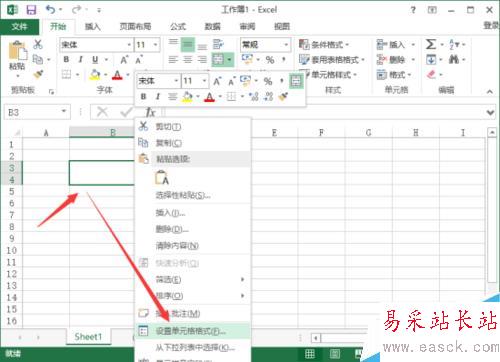
Task: Click the ribbon borders icon
Action: [67, 74]
